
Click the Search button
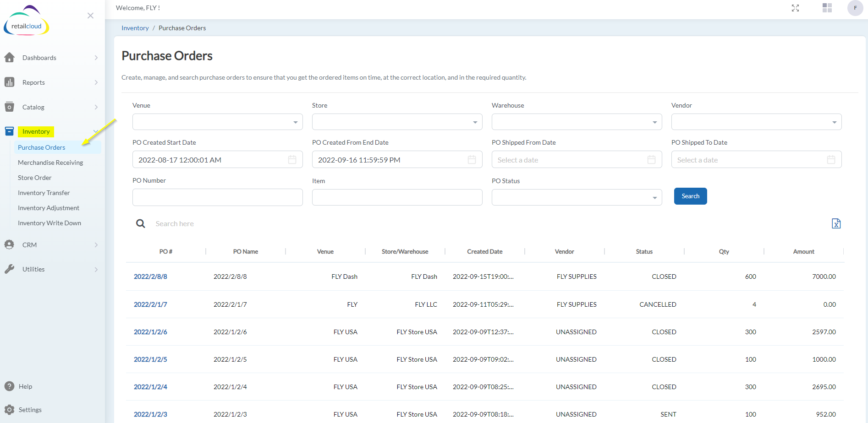(690, 196)
